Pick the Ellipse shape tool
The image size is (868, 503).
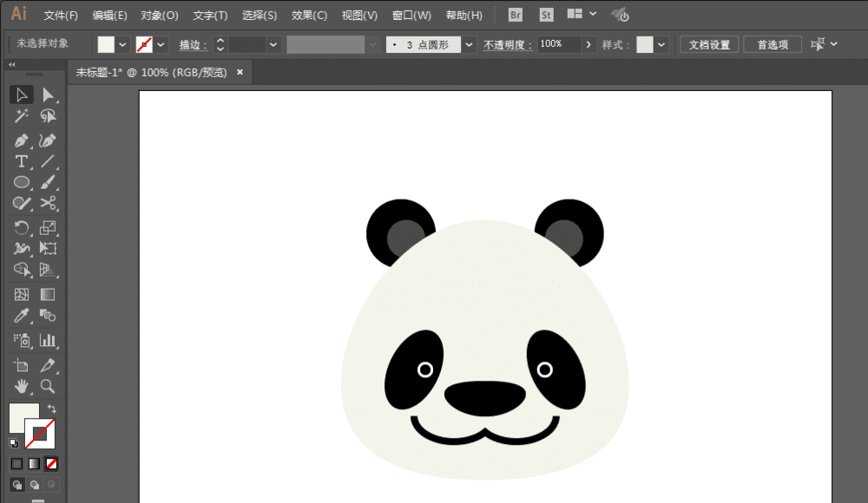click(x=22, y=182)
